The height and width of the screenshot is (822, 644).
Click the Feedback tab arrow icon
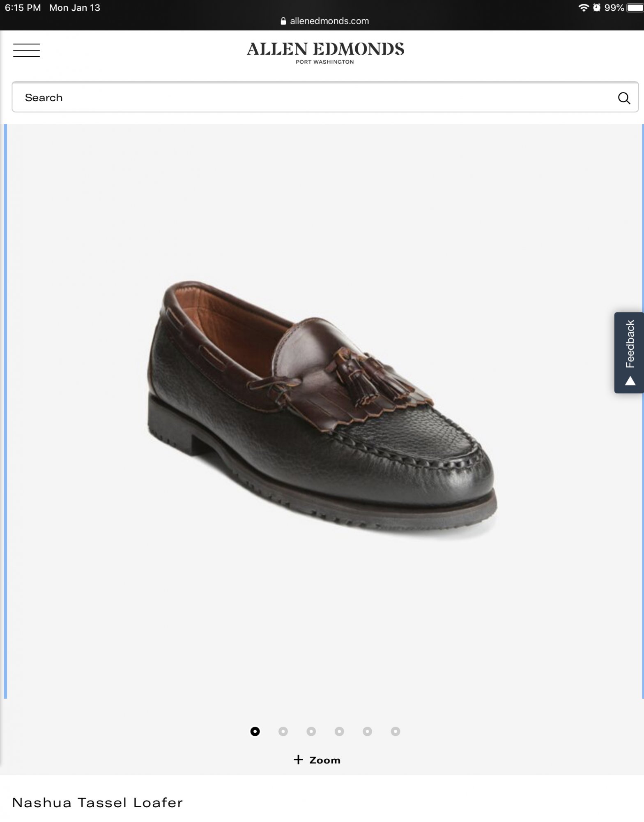coord(630,382)
